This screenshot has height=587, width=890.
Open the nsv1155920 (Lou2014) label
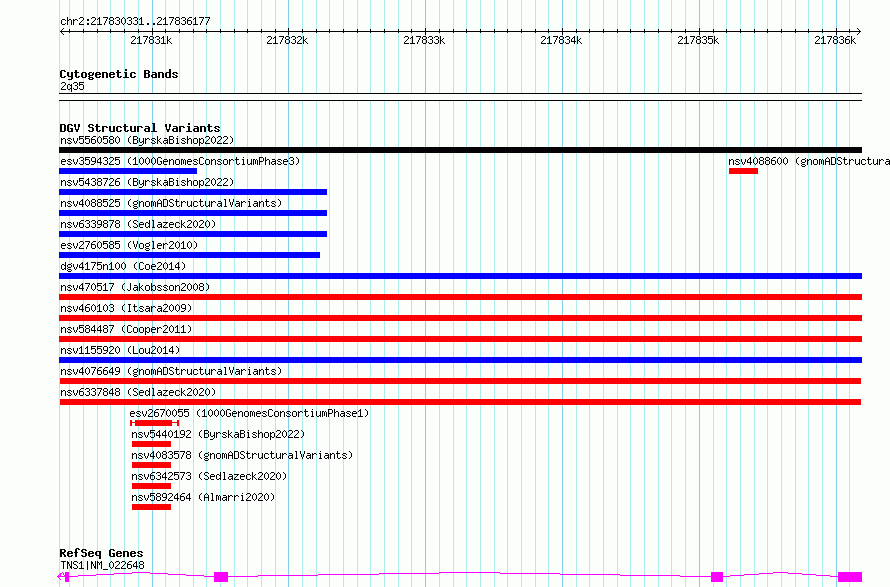[x=120, y=350]
